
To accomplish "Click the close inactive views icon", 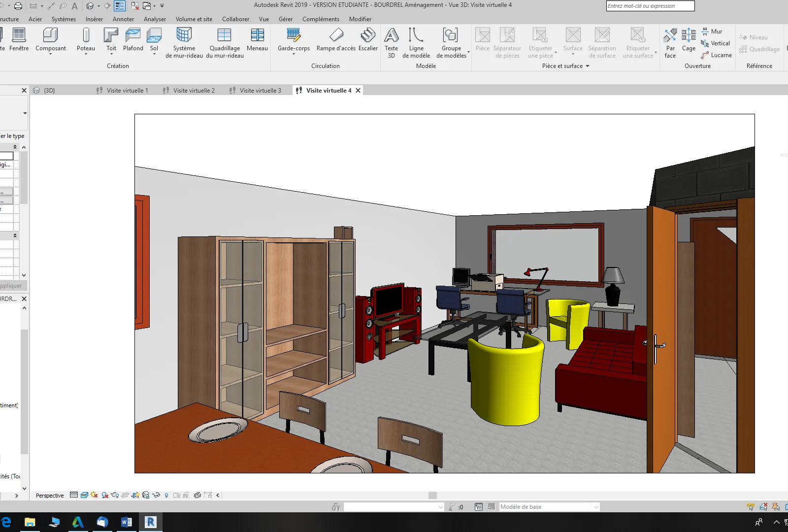I will click(134, 6).
